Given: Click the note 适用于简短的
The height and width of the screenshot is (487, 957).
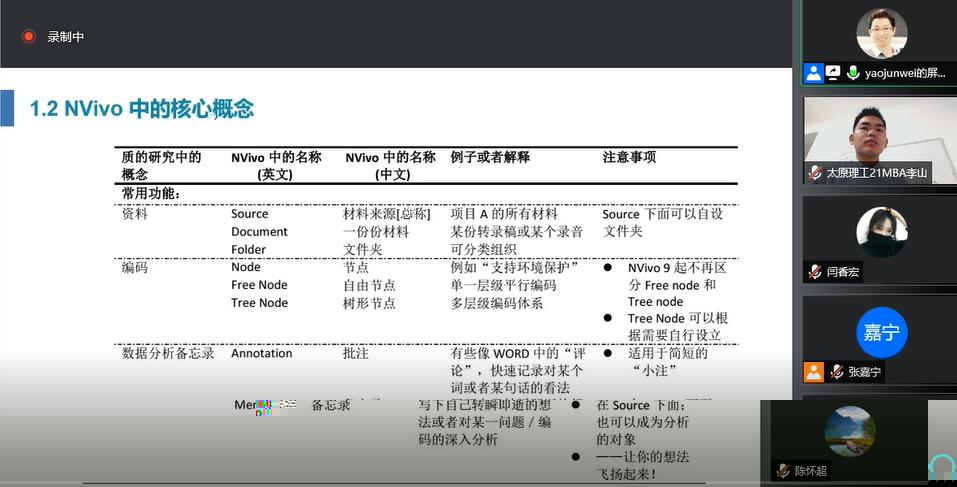Looking at the screenshot, I should coord(668,353).
